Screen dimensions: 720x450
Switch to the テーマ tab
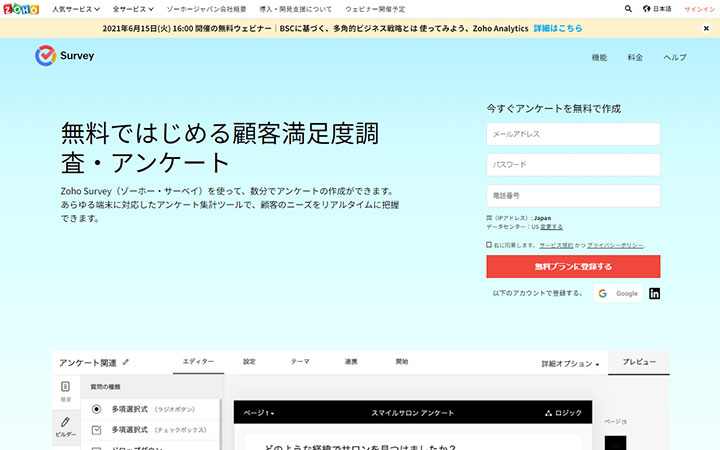[x=300, y=362]
